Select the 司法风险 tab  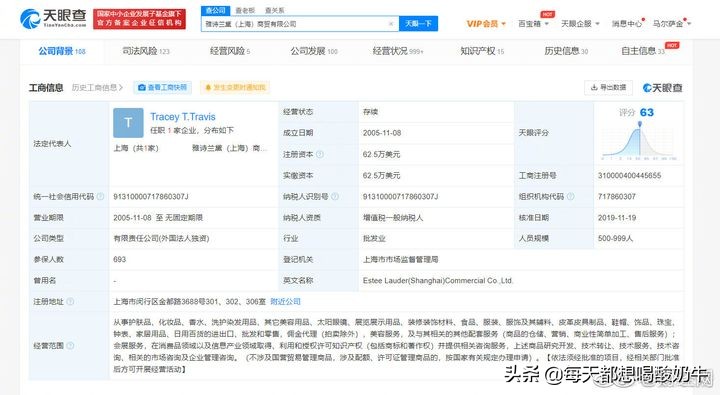(146, 51)
